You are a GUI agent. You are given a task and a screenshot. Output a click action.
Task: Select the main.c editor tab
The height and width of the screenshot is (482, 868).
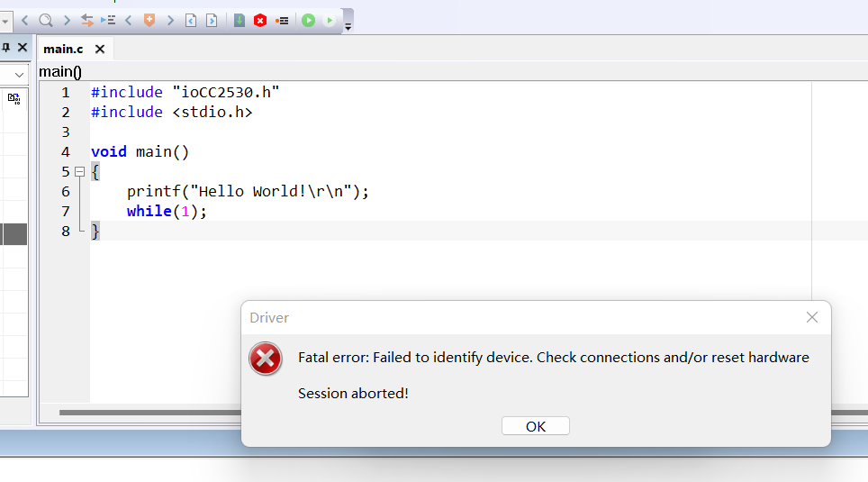point(63,49)
